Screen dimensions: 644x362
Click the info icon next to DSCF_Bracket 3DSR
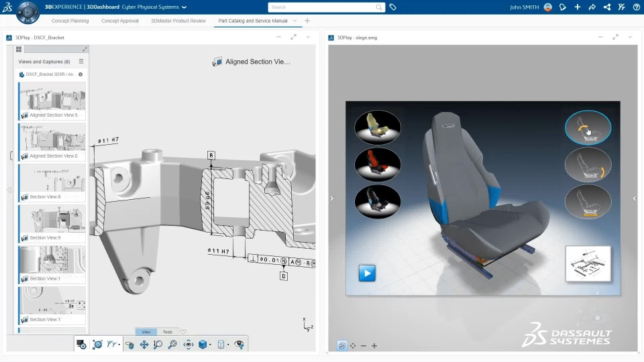pos(80,74)
